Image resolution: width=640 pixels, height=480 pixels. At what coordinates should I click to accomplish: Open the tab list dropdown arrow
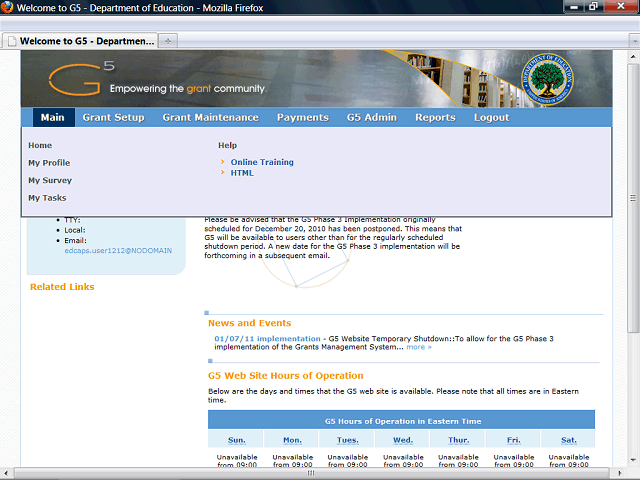pos(634,41)
